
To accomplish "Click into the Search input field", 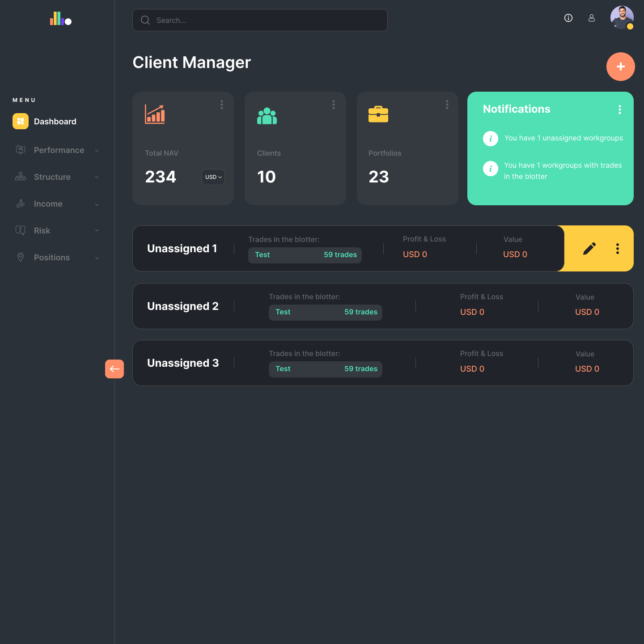I will point(268,21).
